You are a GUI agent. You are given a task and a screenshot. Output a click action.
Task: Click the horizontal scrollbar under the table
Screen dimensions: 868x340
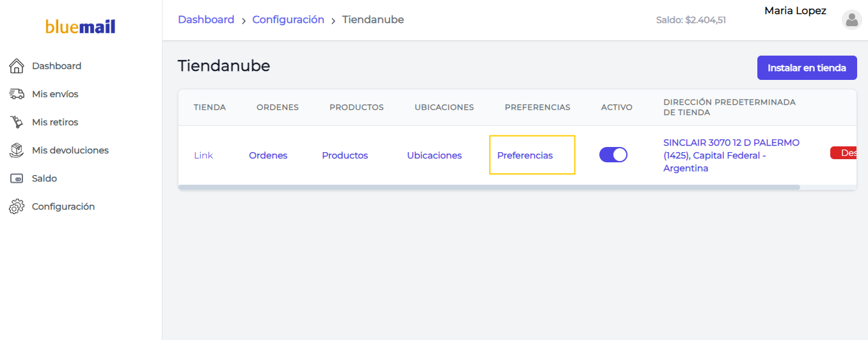click(489, 187)
